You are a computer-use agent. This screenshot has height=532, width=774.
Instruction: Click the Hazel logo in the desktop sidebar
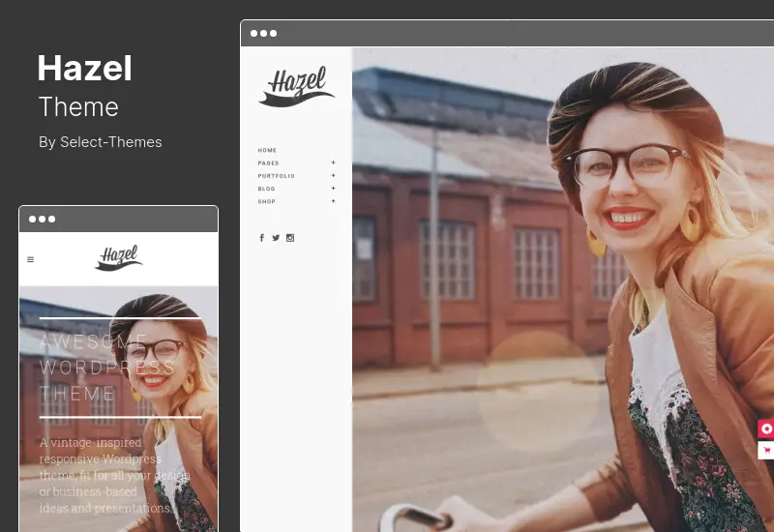tap(297, 86)
